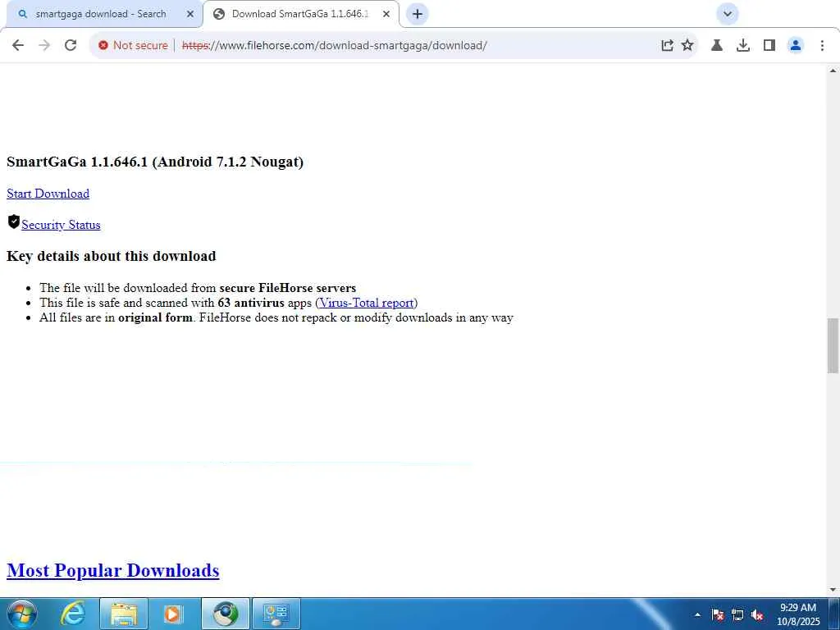Click the muted volume tray icon
This screenshot has width=840, height=630.
coord(757,614)
